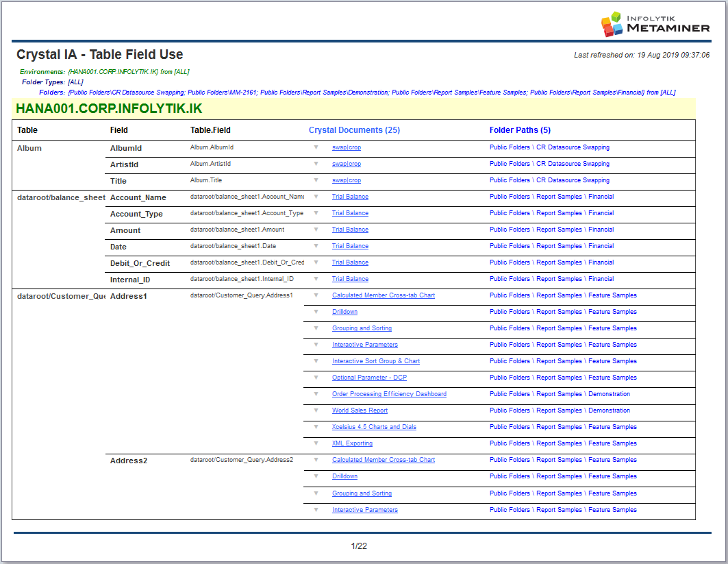Open Address2 Grouping and Sorting link
728x564 pixels.
pyautogui.click(x=362, y=493)
